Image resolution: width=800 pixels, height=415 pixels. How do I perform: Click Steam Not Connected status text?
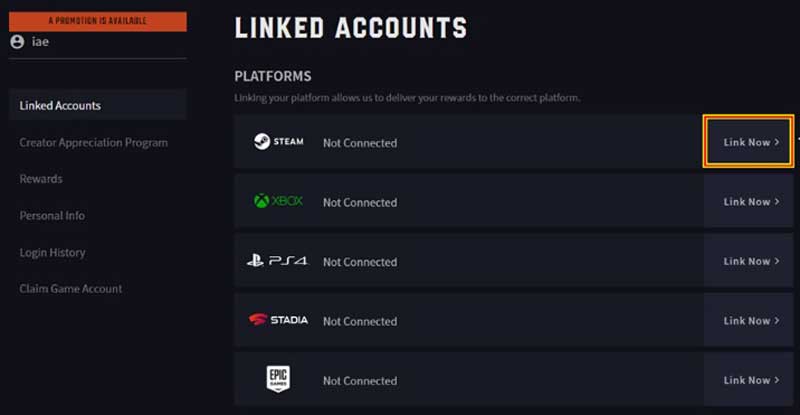360,143
